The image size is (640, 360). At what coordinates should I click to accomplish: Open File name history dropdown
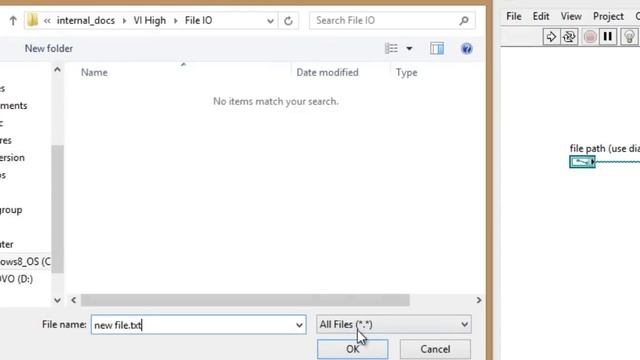(299, 325)
